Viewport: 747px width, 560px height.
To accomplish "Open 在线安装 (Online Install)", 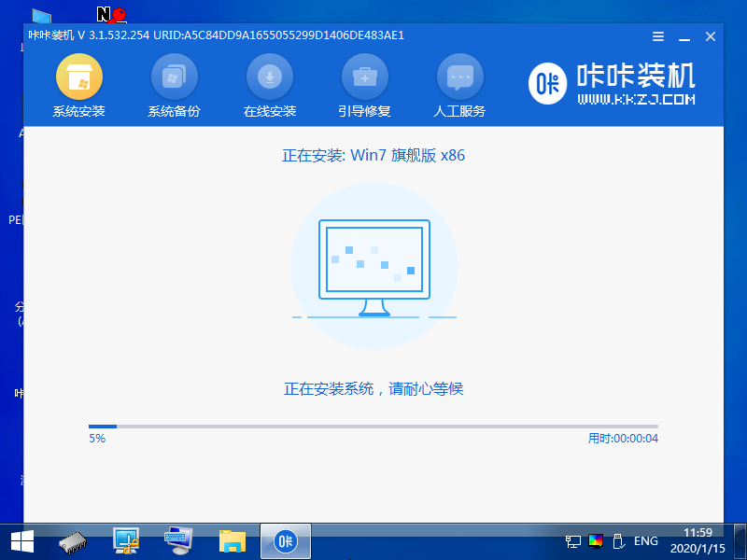I will point(269,84).
